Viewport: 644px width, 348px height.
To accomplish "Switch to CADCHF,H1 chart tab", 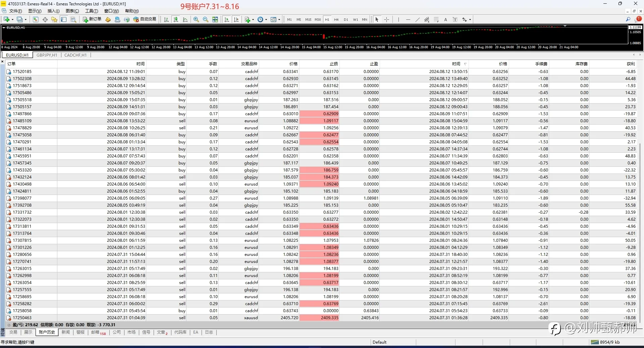I will tap(75, 55).
